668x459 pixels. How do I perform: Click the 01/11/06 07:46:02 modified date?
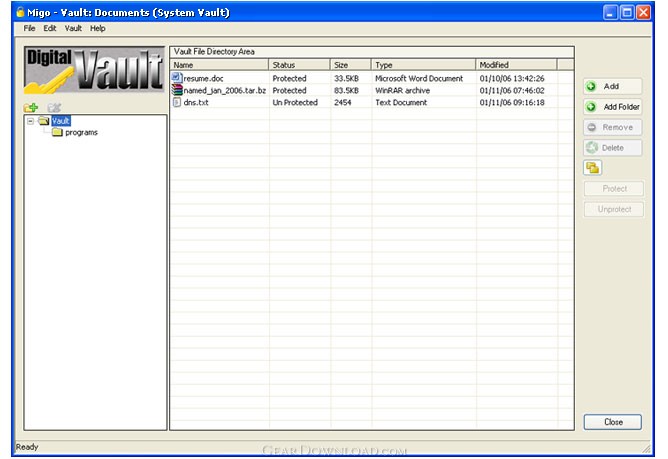pyautogui.click(x=512, y=90)
